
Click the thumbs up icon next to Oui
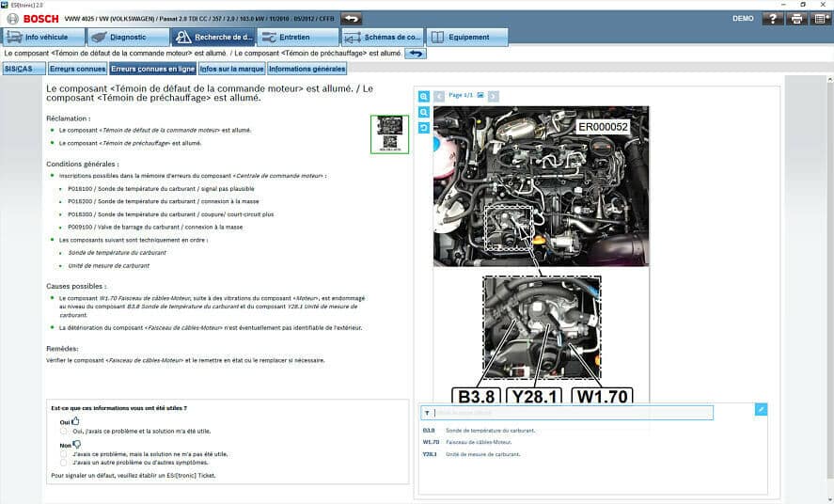(75, 421)
